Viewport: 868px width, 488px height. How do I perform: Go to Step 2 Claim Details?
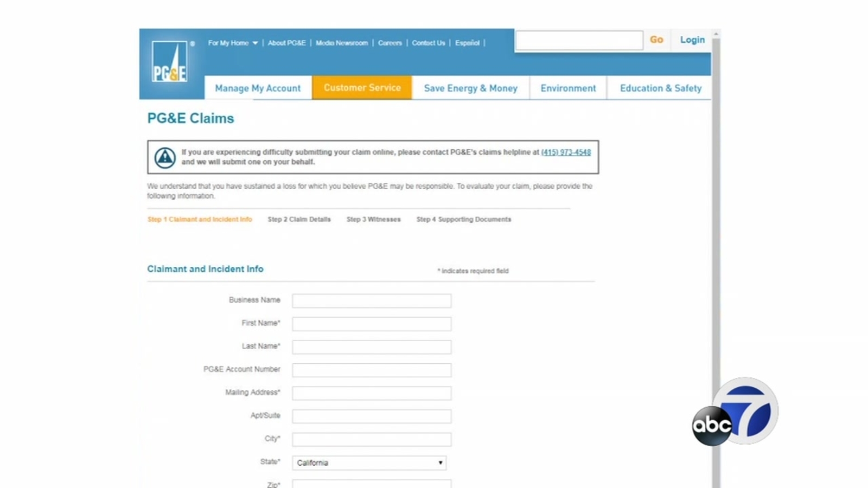coord(299,220)
